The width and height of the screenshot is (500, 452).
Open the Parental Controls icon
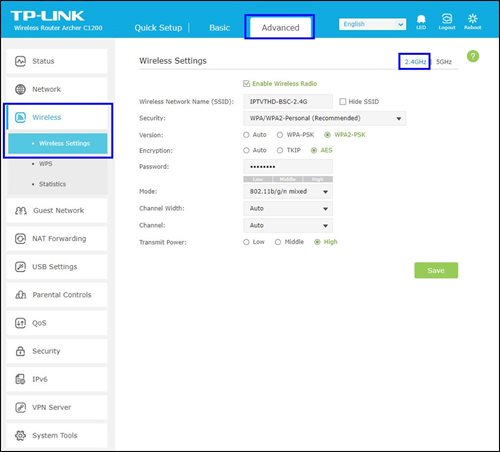coord(21,295)
